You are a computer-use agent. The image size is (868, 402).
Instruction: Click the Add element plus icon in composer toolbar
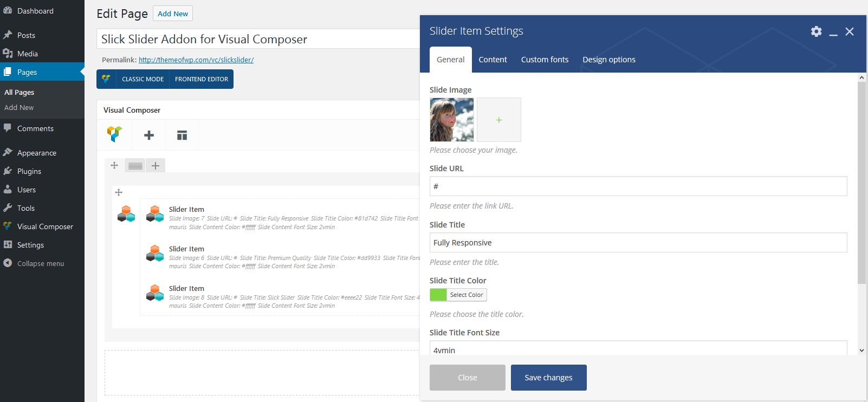click(149, 135)
